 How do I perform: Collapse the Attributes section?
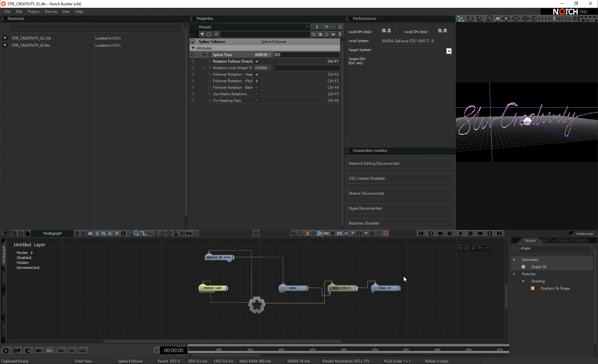193,48
